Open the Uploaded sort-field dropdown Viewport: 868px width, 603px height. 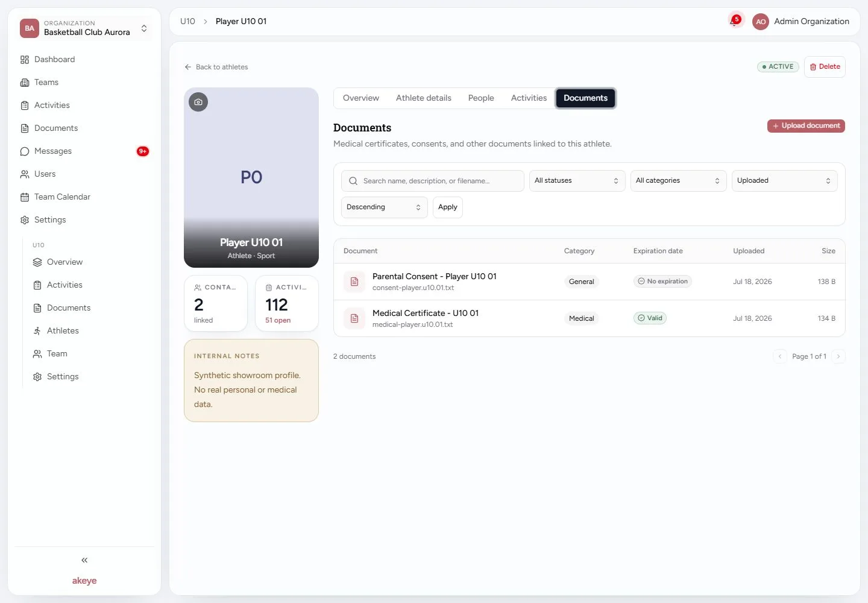pyautogui.click(x=784, y=181)
